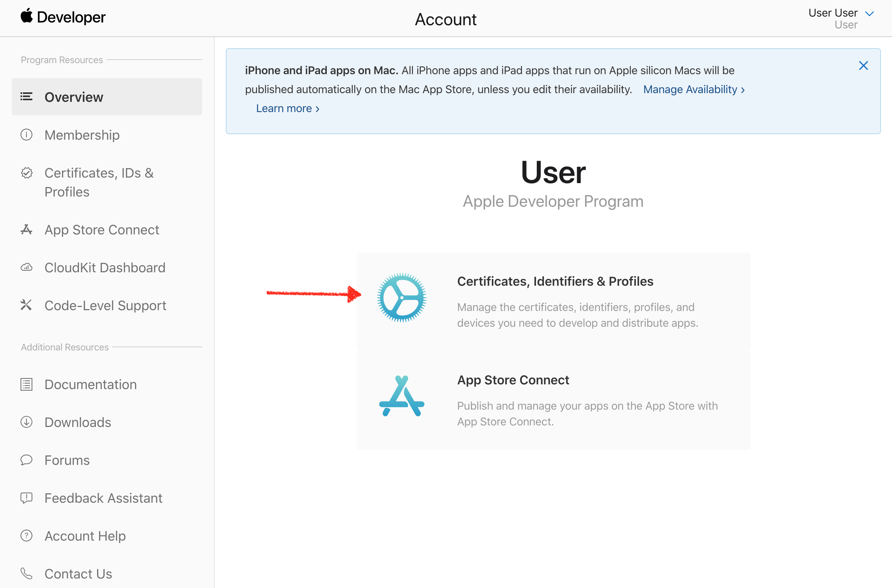
Task: Select Overview in the sidebar
Action: pyautogui.click(x=107, y=97)
